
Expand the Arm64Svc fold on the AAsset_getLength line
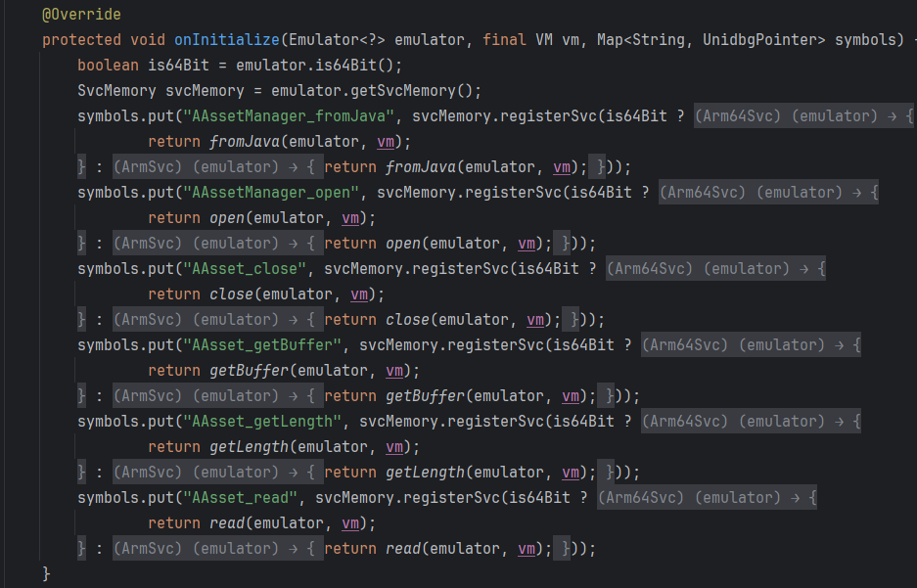pos(751,422)
